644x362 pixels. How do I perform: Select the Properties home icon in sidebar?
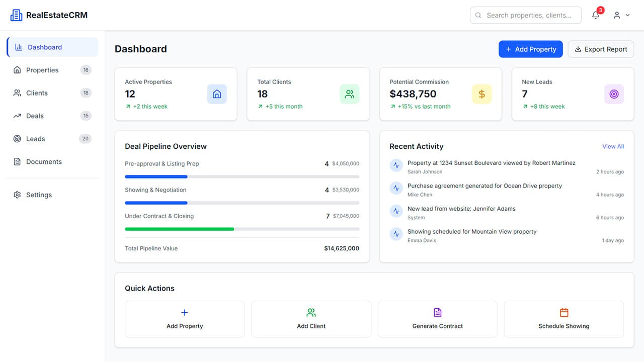coord(17,70)
